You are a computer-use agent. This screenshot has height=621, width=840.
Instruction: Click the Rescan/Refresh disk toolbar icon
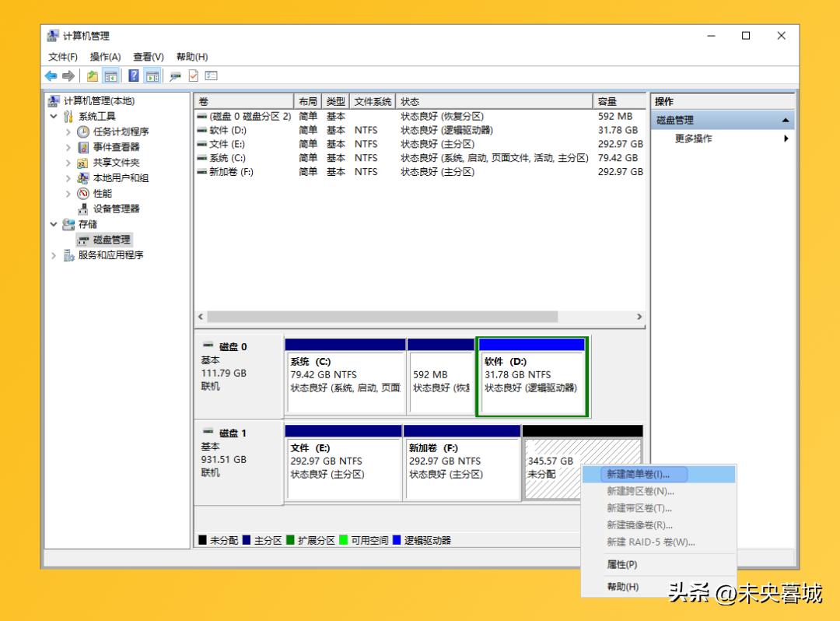tap(175, 75)
